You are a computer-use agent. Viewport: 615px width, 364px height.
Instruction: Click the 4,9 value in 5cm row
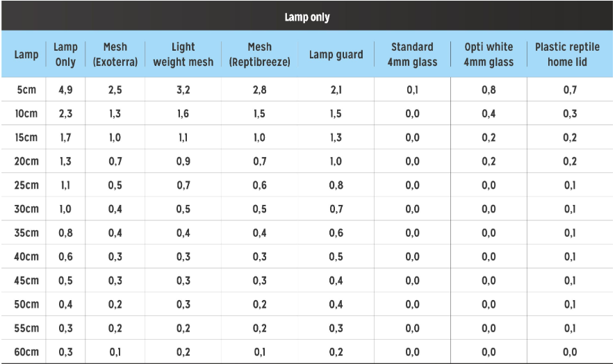(x=65, y=90)
